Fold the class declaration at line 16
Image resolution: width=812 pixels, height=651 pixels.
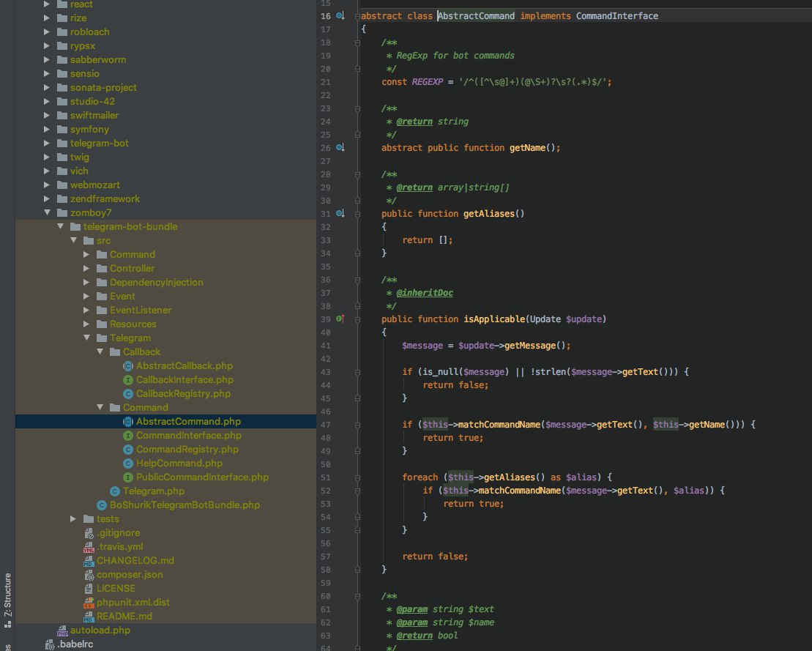coord(357,17)
